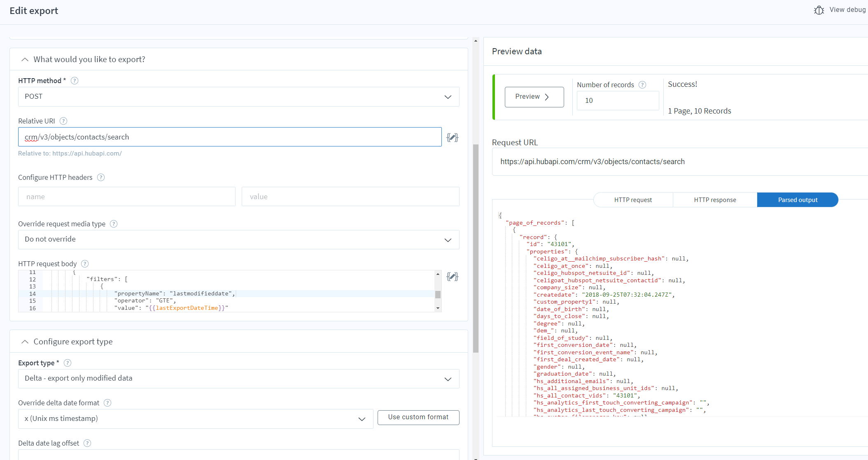Image resolution: width=868 pixels, height=460 pixels.
Task: Open the Override request media type dropdown
Action: tap(239, 239)
